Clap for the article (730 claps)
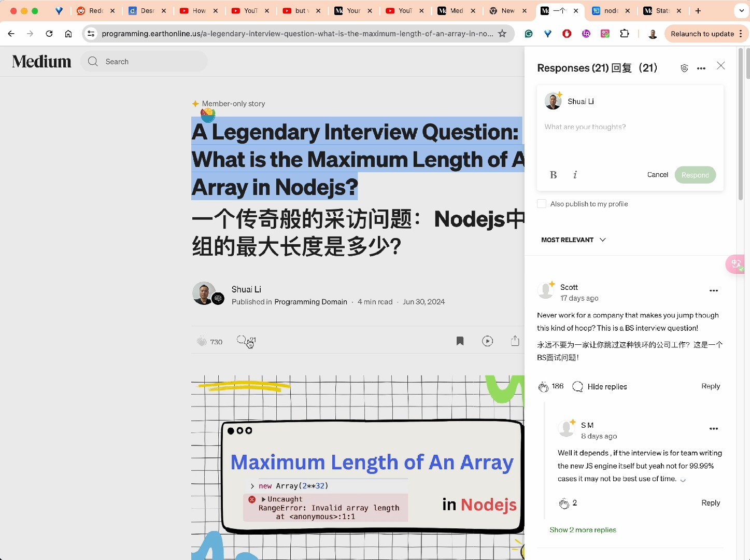The width and height of the screenshot is (750, 560). pos(202,341)
